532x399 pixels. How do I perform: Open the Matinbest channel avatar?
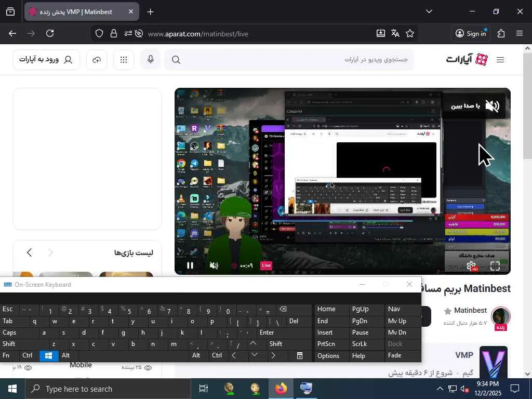click(x=501, y=316)
